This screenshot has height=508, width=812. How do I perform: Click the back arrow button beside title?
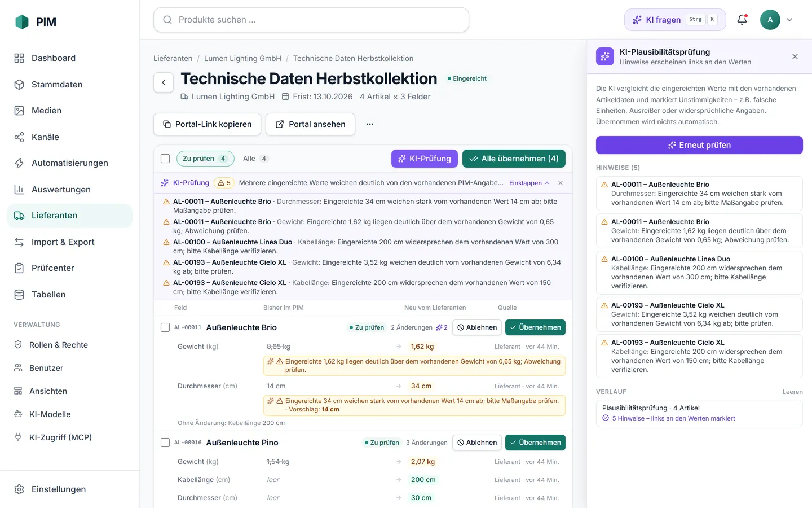coord(164,82)
